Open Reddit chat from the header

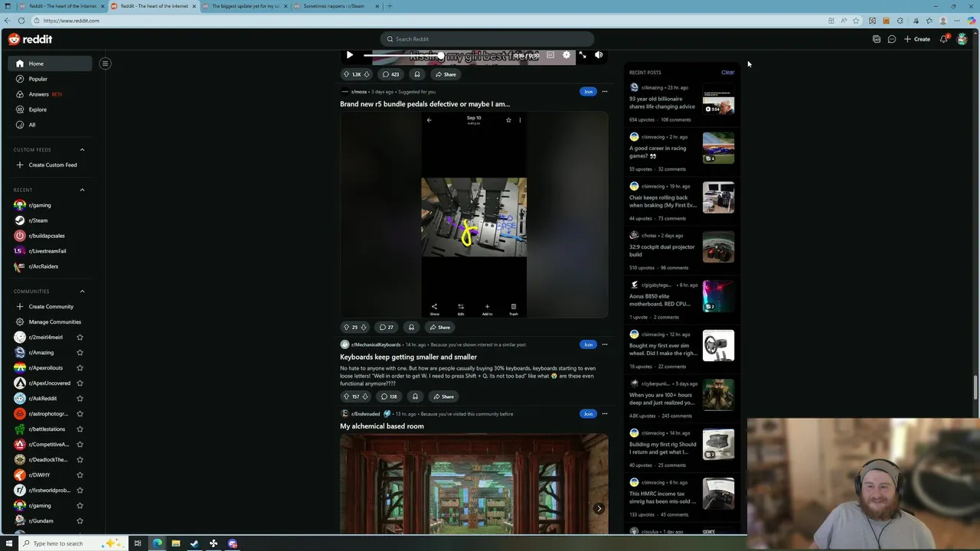(892, 39)
